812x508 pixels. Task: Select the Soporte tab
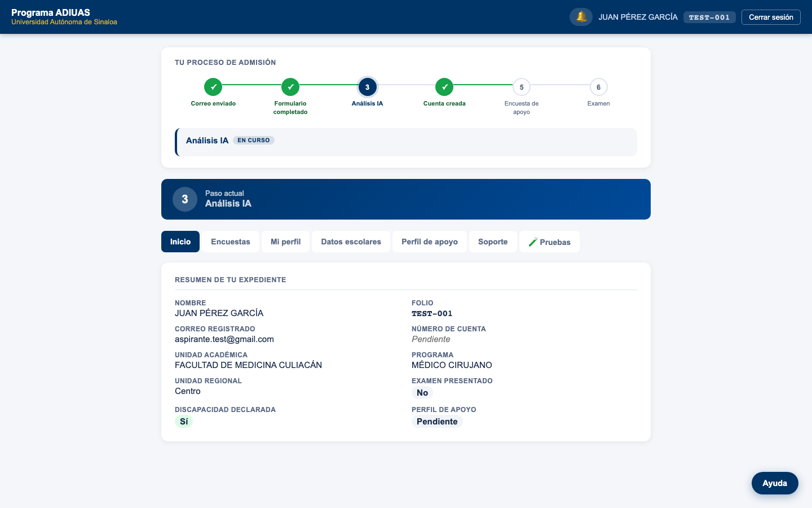[x=493, y=242]
